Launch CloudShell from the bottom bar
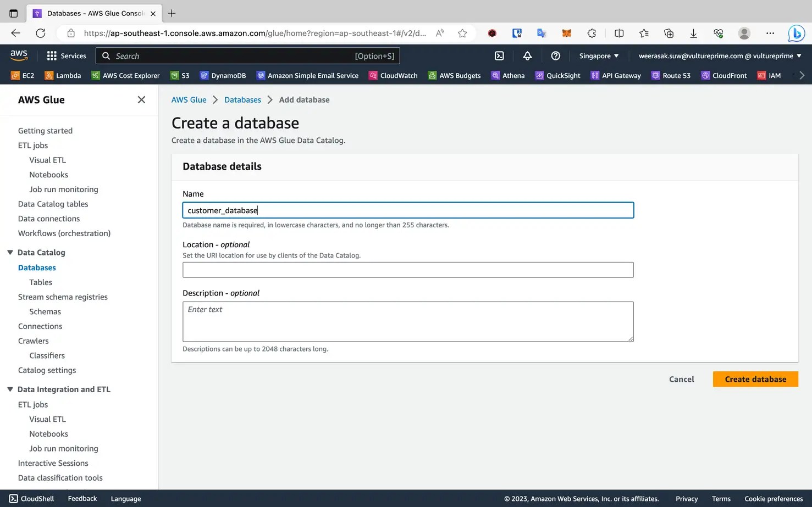This screenshot has width=812, height=507. coord(31,498)
